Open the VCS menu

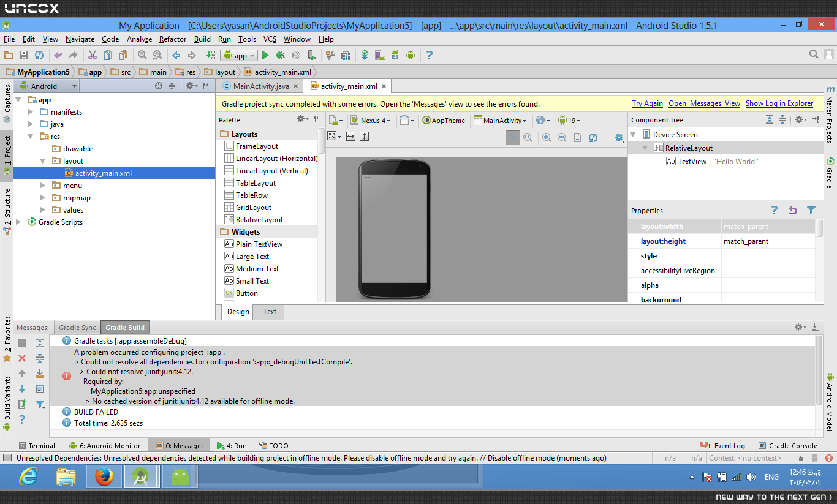(270, 39)
